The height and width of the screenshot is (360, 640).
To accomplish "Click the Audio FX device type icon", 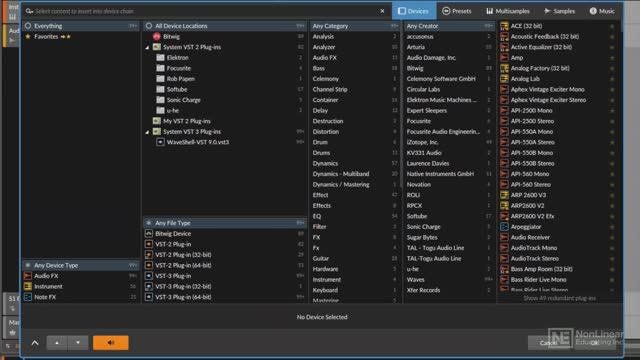I will (x=28, y=276).
